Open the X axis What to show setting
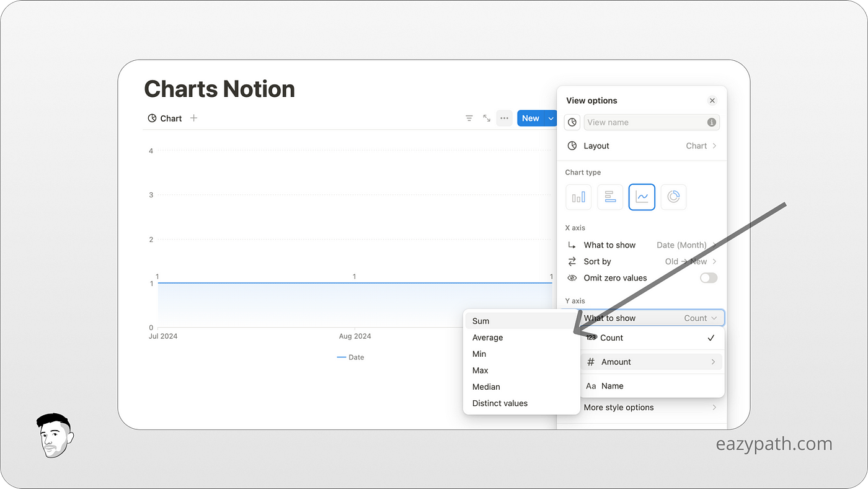868x489 pixels. 642,245
